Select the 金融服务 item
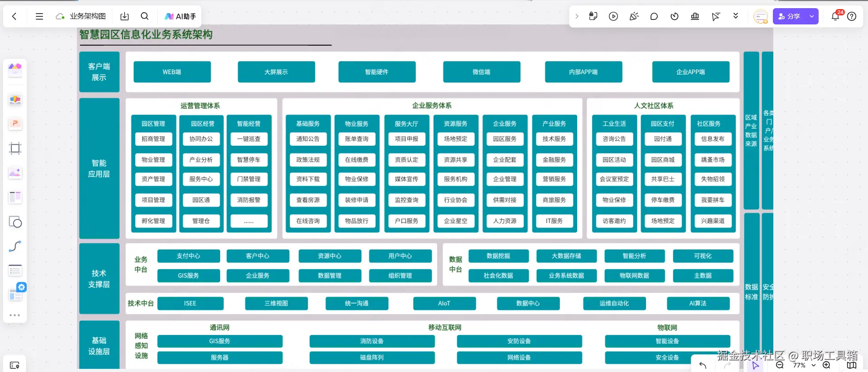The height and width of the screenshot is (372, 868). tap(555, 160)
